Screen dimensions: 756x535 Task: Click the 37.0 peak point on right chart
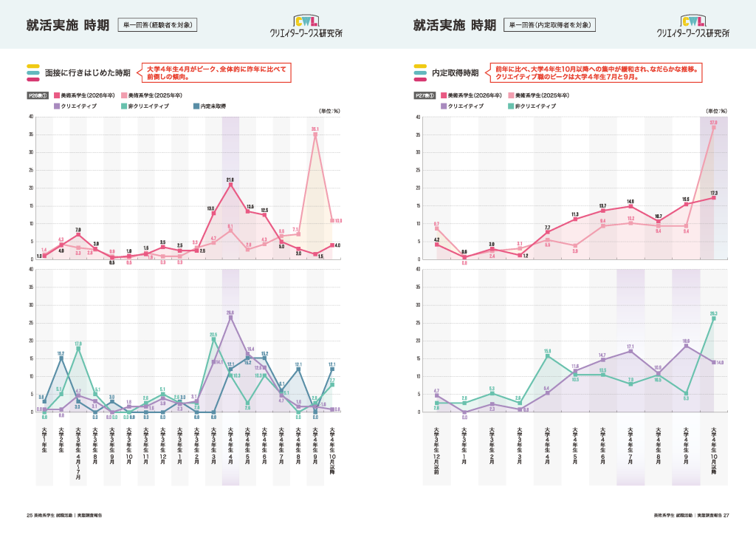point(714,127)
